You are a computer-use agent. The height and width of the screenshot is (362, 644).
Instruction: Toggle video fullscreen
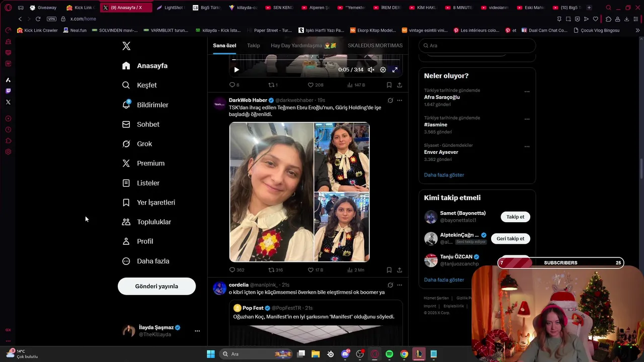(x=395, y=70)
